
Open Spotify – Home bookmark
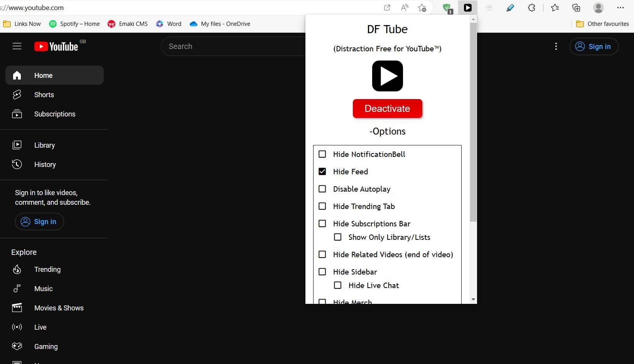click(74, 24)
